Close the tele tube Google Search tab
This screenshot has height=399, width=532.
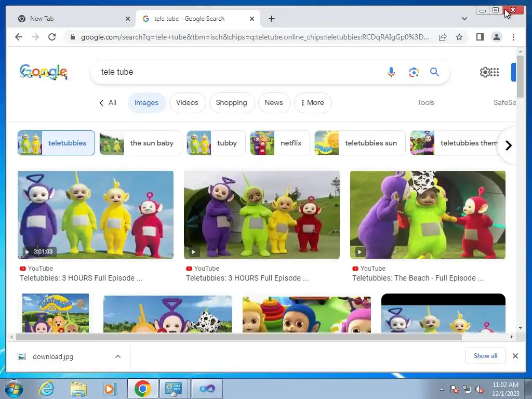click(x=252, y=19)
